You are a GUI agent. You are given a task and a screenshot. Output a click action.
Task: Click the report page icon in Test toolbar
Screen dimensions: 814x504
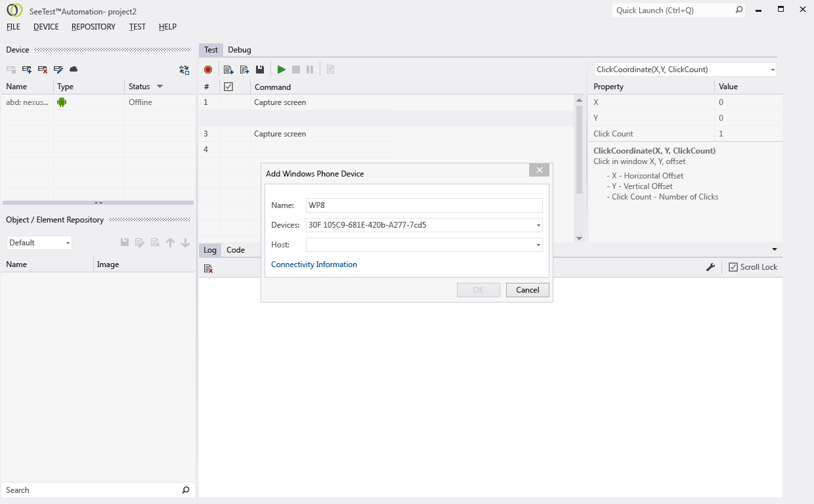(x=330, y=70)
